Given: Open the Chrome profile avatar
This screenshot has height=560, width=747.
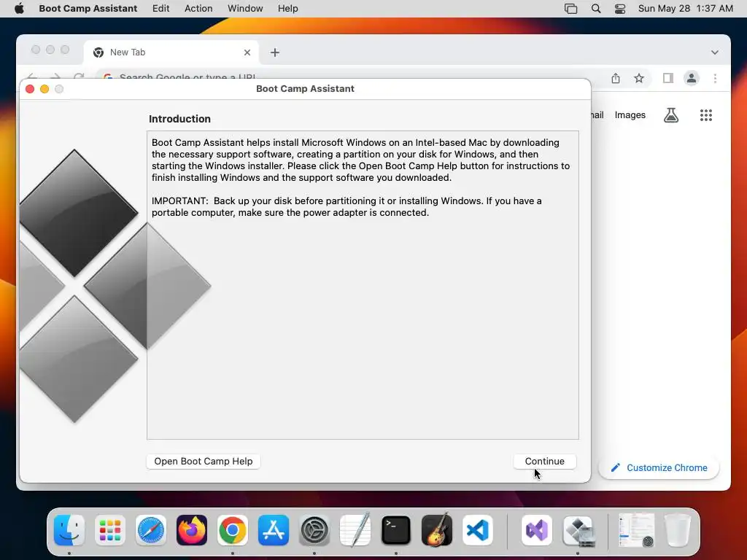Looking at the screenshot, I should tap(692, 78).
